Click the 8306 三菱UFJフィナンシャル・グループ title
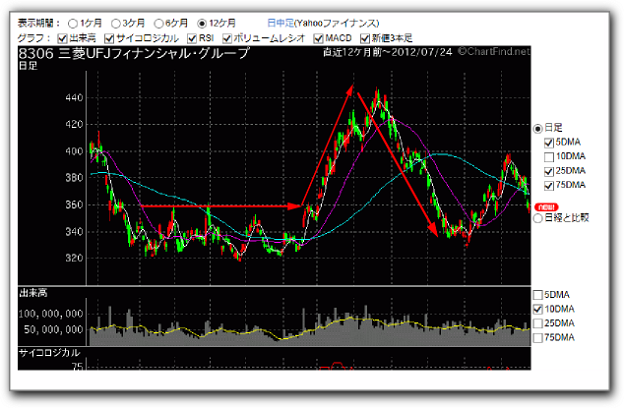Image resolution: width=624 pixels, height=408 pixels. click(134, 53)
